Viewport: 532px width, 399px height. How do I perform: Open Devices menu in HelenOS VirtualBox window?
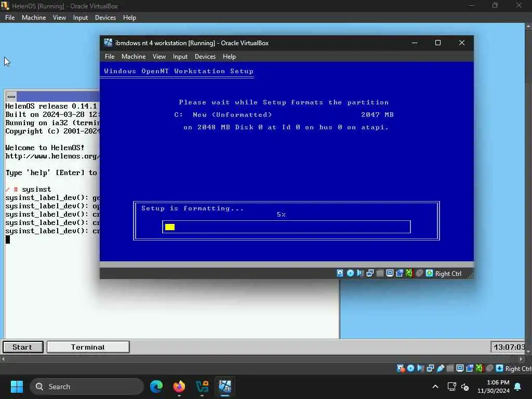105,18
